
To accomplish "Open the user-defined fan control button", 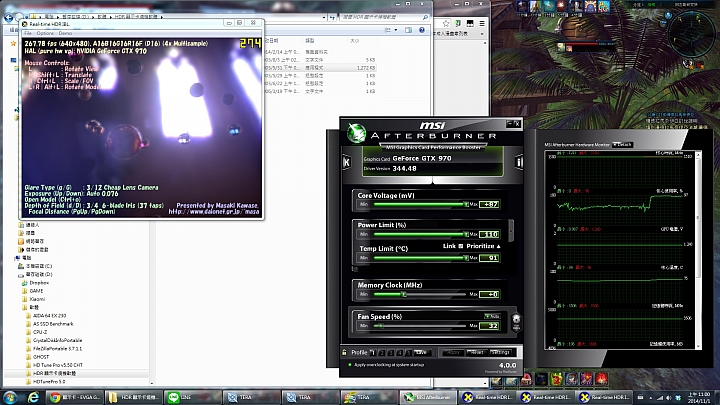I will [516, 322].
